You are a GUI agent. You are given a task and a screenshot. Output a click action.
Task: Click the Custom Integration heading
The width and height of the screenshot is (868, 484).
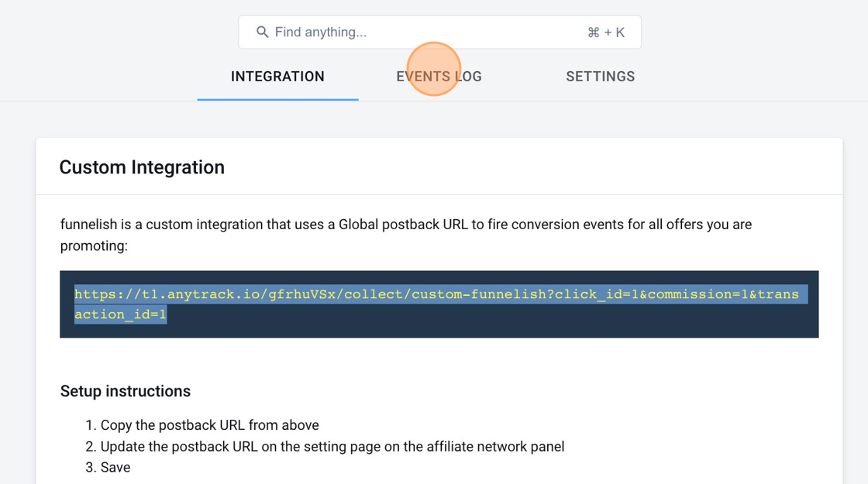142,167
